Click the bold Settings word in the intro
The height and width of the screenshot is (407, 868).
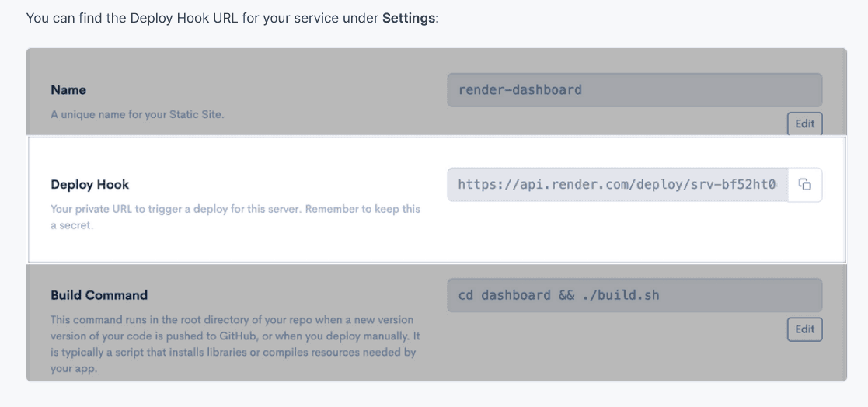click(x=410, y=17)
